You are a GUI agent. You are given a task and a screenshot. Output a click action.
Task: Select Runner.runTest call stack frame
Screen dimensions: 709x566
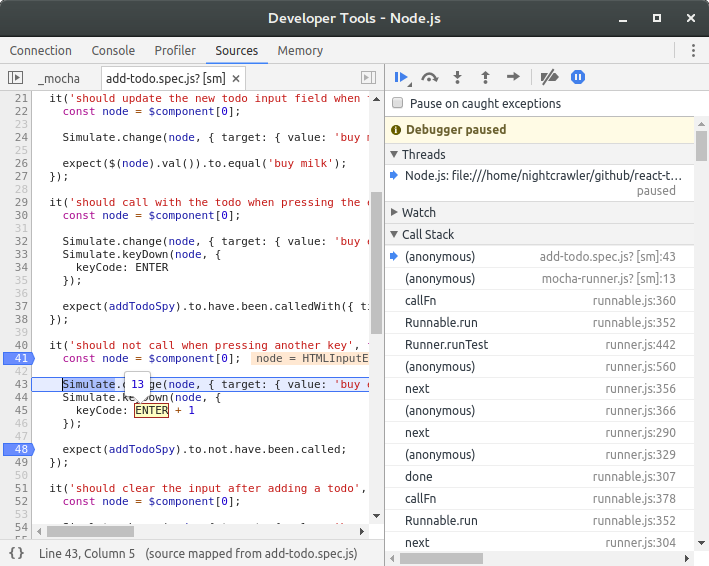[539, 344]
